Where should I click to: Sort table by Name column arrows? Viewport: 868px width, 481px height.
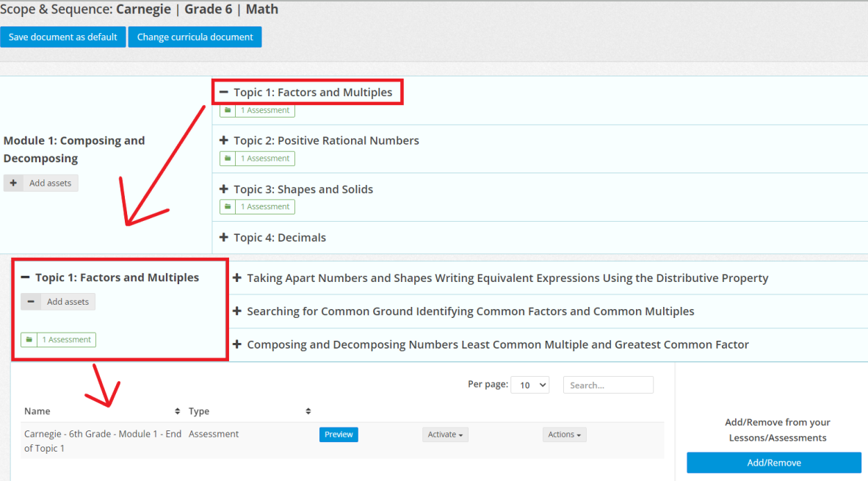(x=177, y=411)
